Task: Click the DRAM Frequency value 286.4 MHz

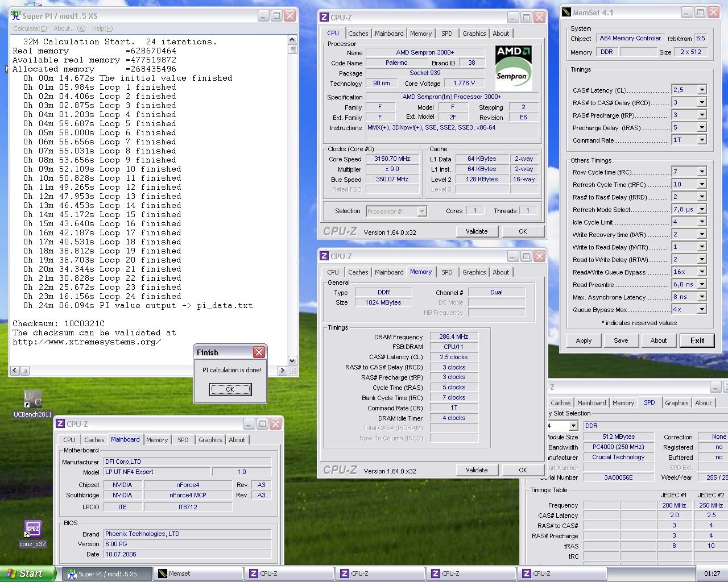Action: (x=454, y=336)
